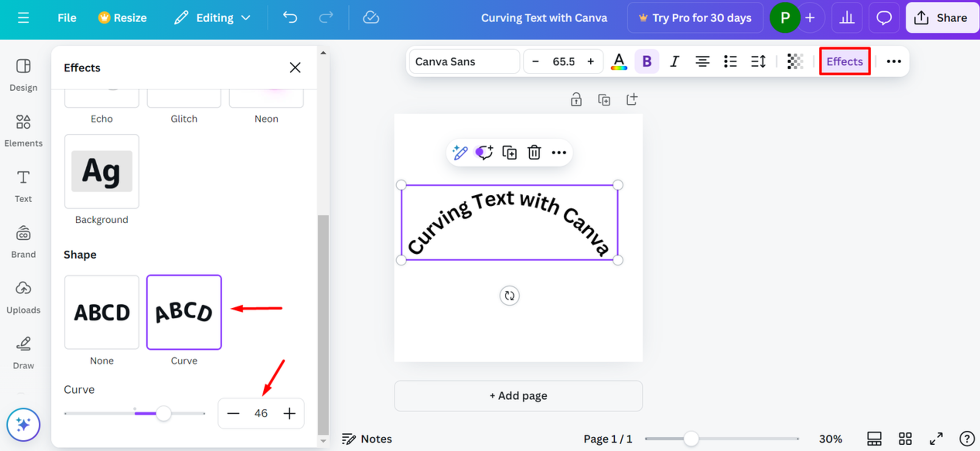Screen dimensions: 980x451
Task: Switch to the Draw panel
Action: (x=23, y=352)
